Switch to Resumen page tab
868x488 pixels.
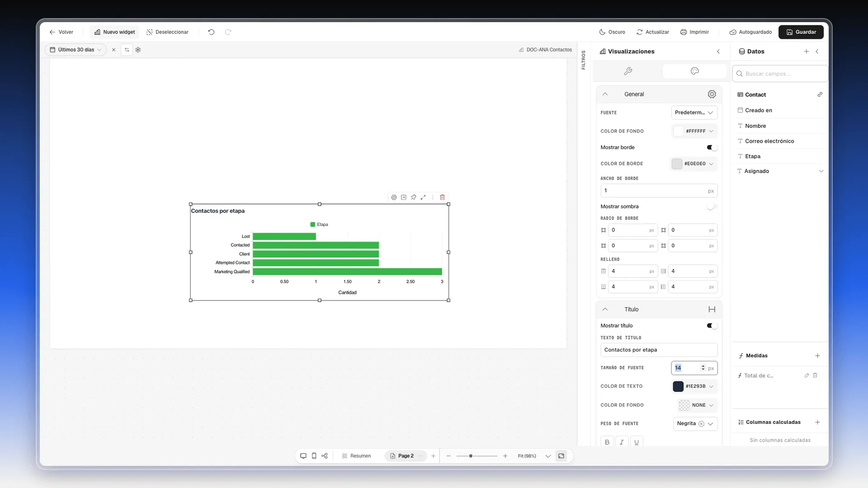357,456
